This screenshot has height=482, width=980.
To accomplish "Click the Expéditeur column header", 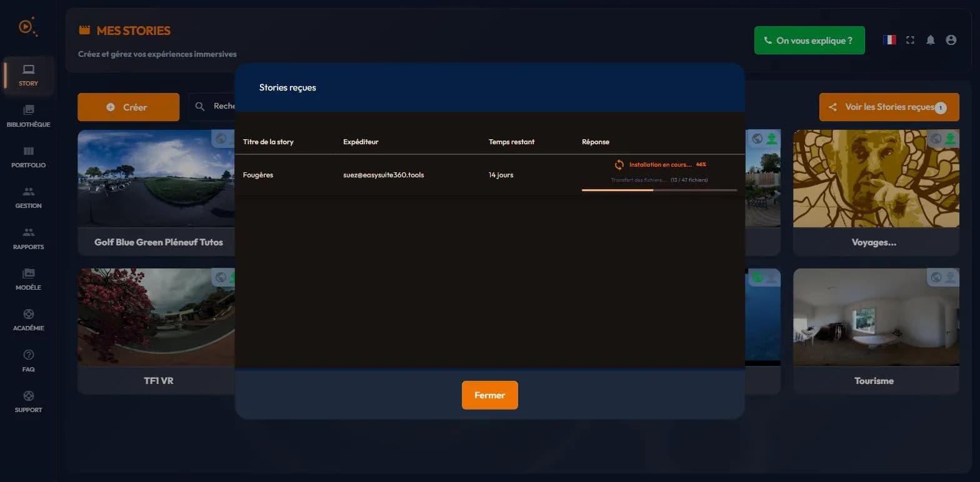I will pos(361,142).
